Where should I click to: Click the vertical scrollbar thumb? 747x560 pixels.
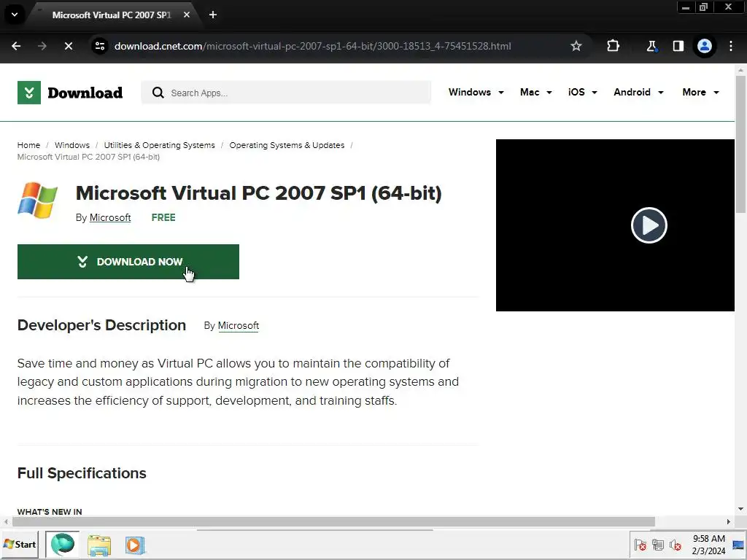click(x=741, y=143)
